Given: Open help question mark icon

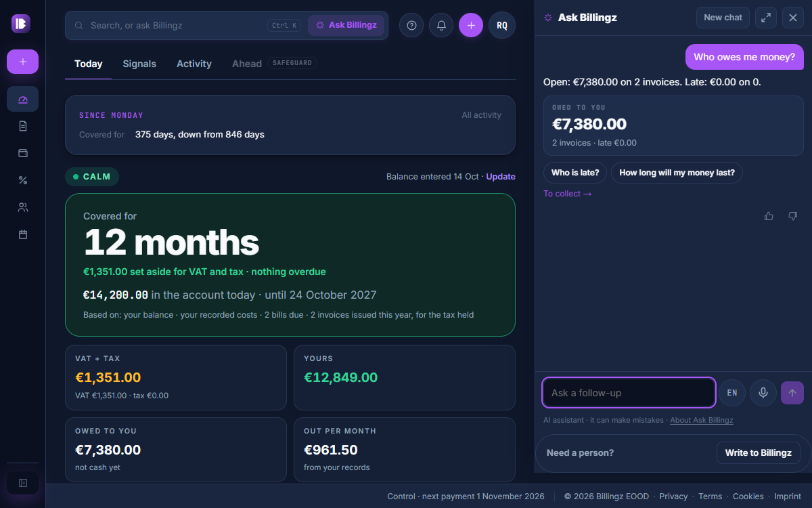Looking at the screenshot, I should click(411, 25).
